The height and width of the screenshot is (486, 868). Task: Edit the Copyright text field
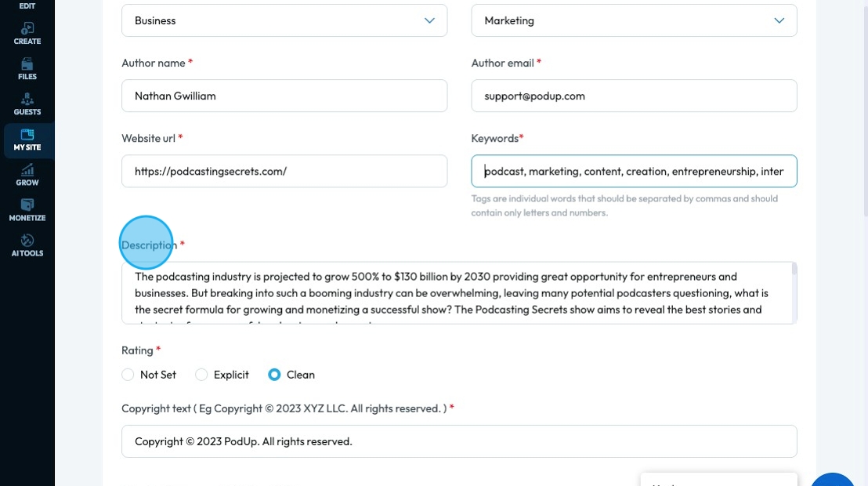pos(459,441)
